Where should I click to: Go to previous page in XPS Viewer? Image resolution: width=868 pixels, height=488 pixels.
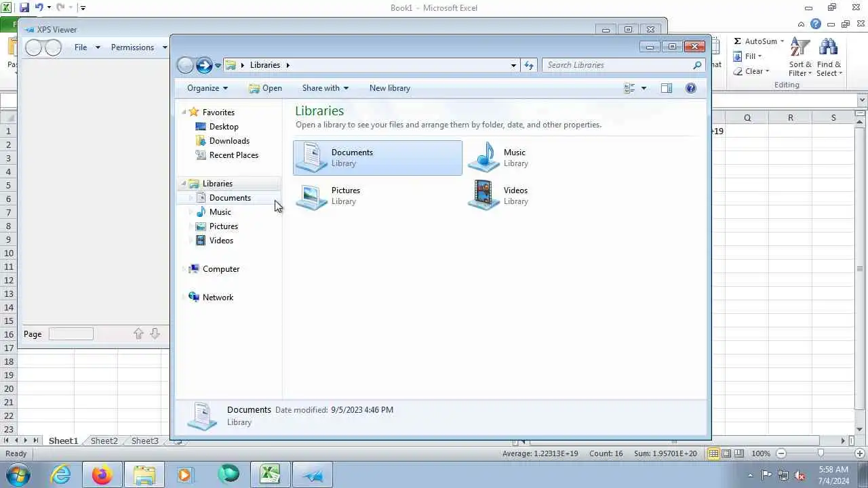(x=138, y=333)
